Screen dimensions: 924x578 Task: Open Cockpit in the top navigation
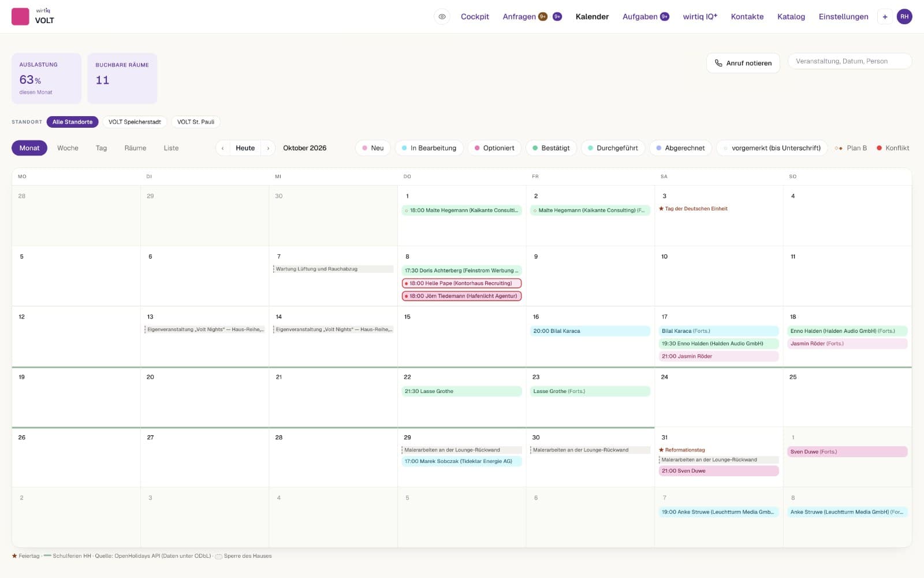pyautogui.click(x=475, y=17)
